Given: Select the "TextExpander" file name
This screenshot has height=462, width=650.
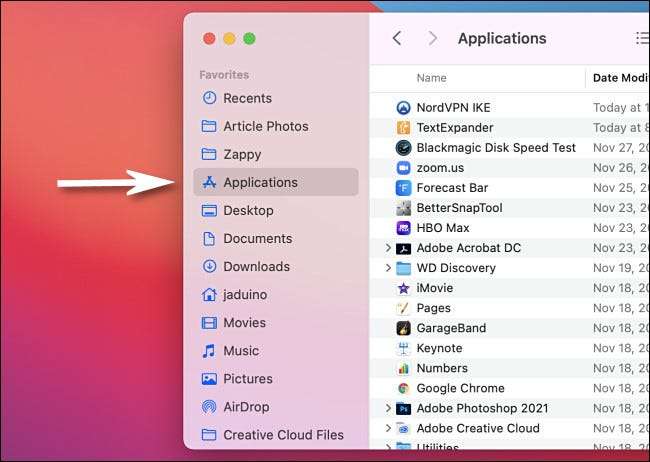Looking at the screenshot, I should click(x=455, y=128).
